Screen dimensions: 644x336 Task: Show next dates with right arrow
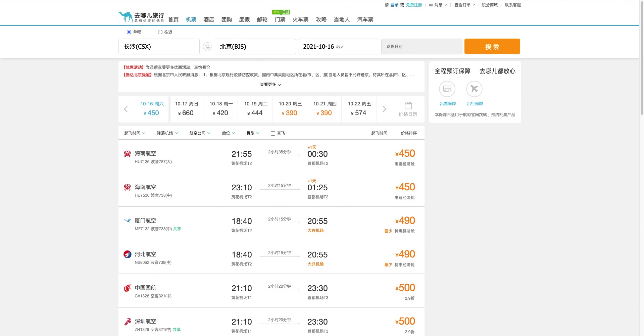(x=384, y=109)
